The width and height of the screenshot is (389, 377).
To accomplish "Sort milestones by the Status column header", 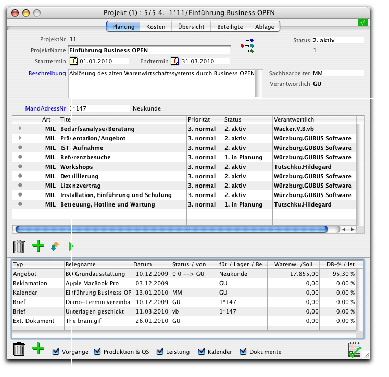I will 248,119.
